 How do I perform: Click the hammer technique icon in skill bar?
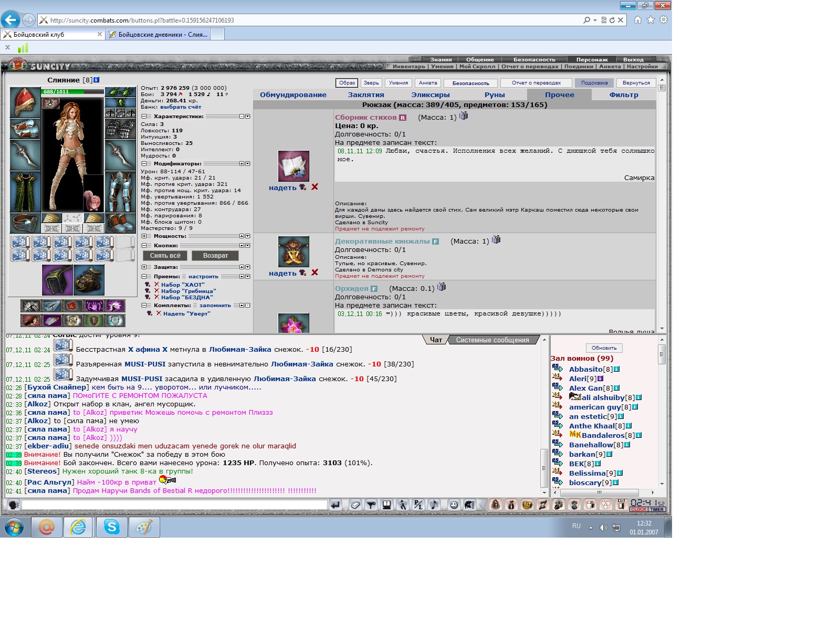coord(31,306)
